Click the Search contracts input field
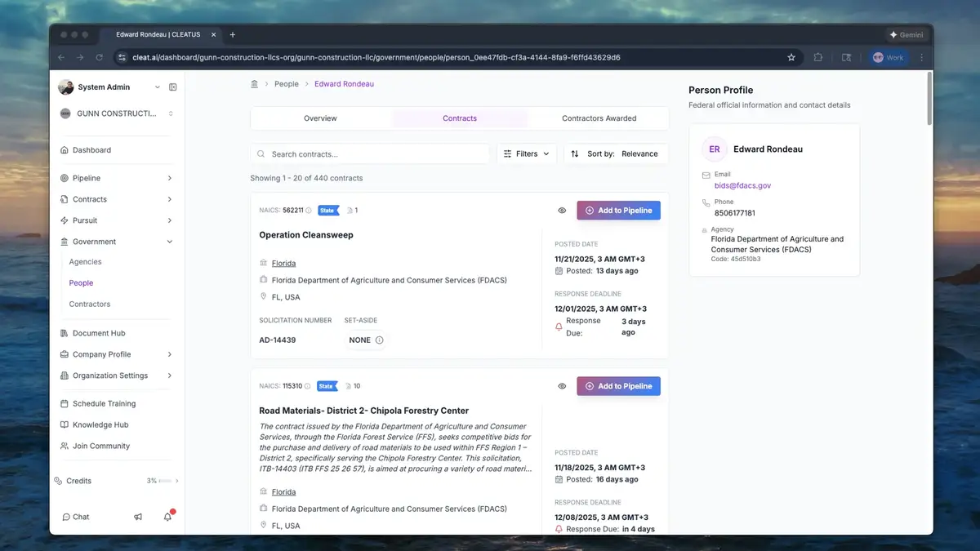Image resolution: width=980 pixels, height=551 pixels. [370, 153]
